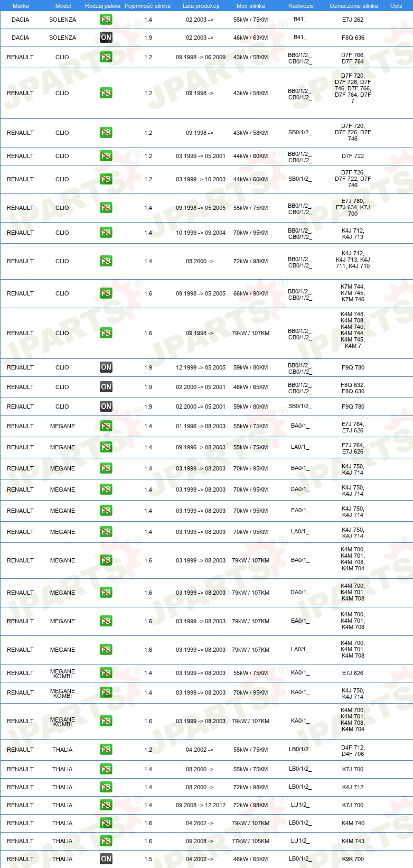The width and height of the screenshot is (413, 868).
Task: Click the "Marka" column header
Action: coord(21,6)
